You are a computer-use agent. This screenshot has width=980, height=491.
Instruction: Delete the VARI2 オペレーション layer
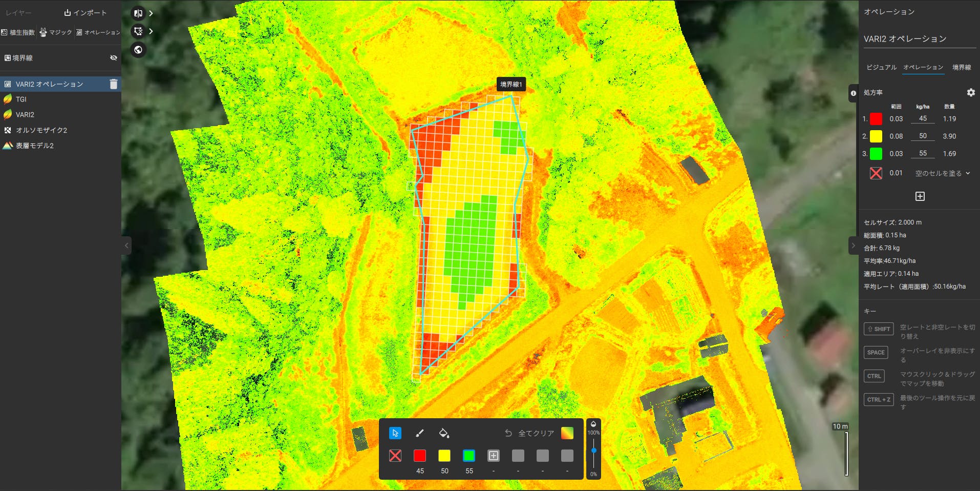click(x=114, y=84)
